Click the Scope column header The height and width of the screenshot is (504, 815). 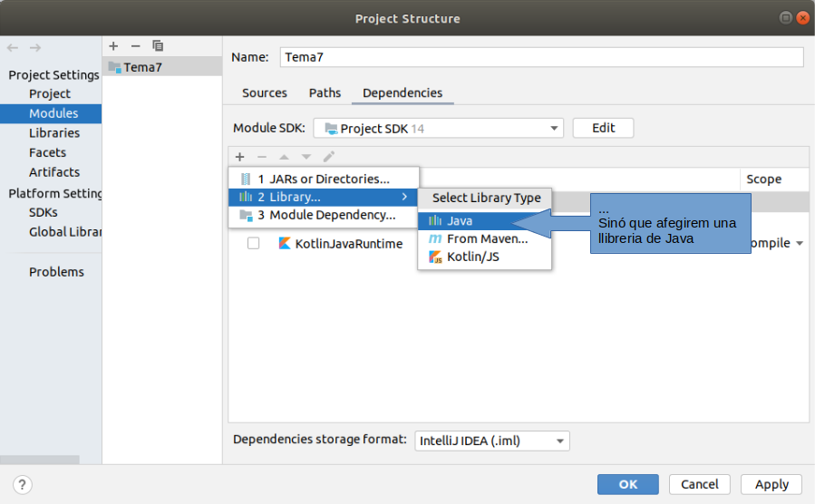pyautogui.click(x=763, y=179)
